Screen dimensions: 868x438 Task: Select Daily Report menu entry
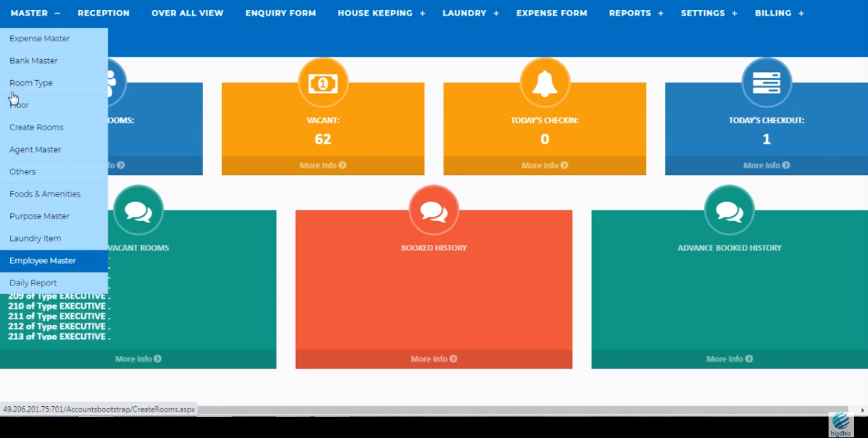click(53, 284)
